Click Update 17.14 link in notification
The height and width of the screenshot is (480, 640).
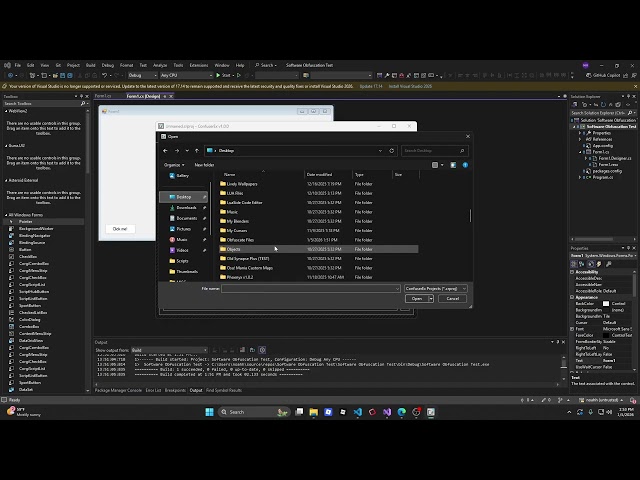pyautogui.click(x=371, y=87)
